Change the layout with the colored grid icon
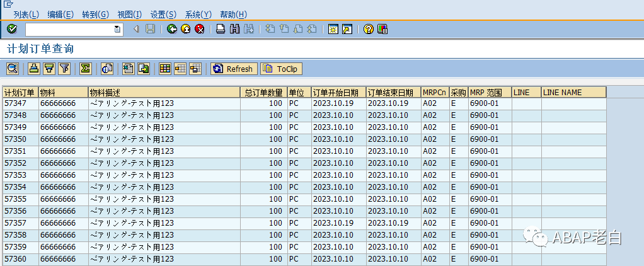Screen dimensions: 644x266 click(165, 69)
